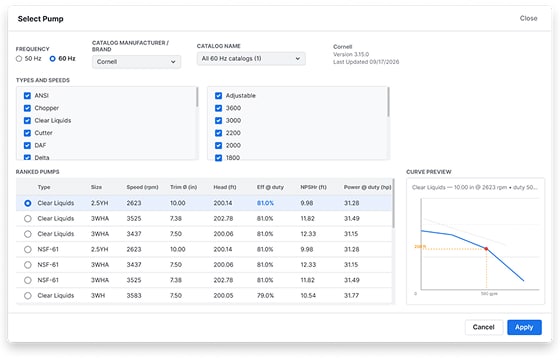Click the 79.0% efficiency cell
This screenshot has width=560, height=360.
[x=265, y=295]
